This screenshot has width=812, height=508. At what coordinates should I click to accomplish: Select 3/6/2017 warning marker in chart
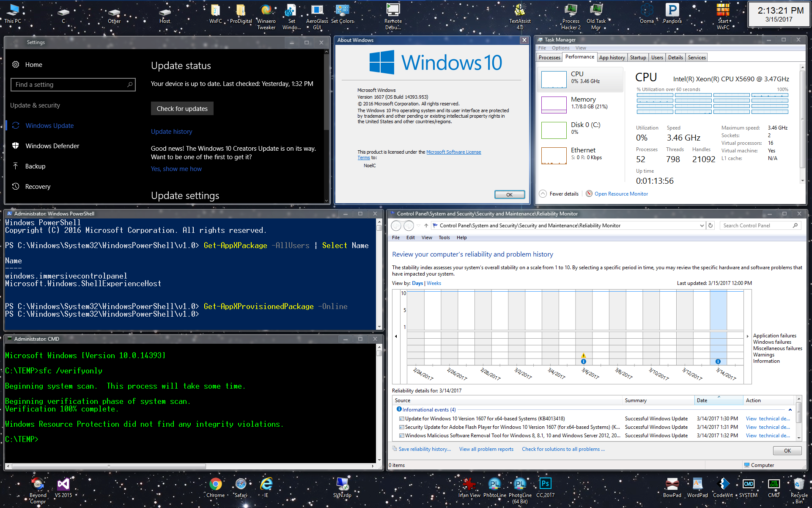[584, 356]
